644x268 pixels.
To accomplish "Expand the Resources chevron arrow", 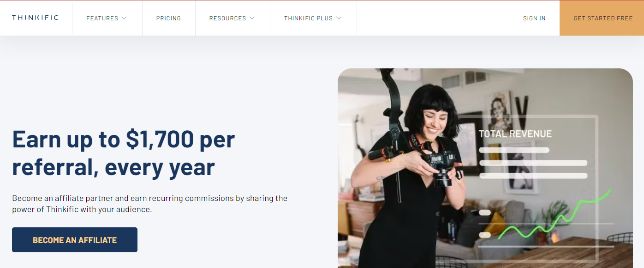I will click(252, 18).
